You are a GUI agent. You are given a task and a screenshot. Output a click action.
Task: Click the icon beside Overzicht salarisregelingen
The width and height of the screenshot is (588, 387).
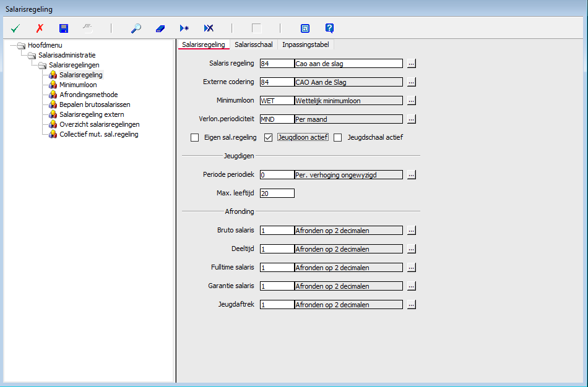coord(53,124)
